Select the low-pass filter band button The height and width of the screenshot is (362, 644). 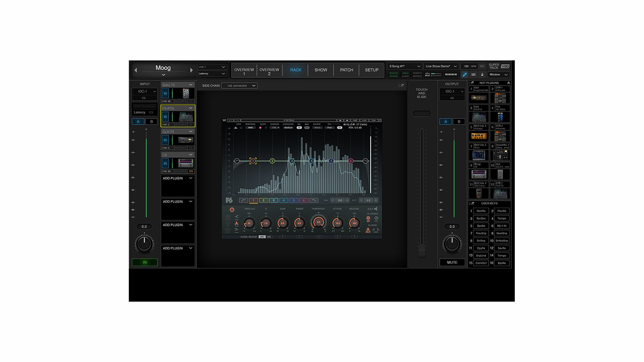coord(314,200)
